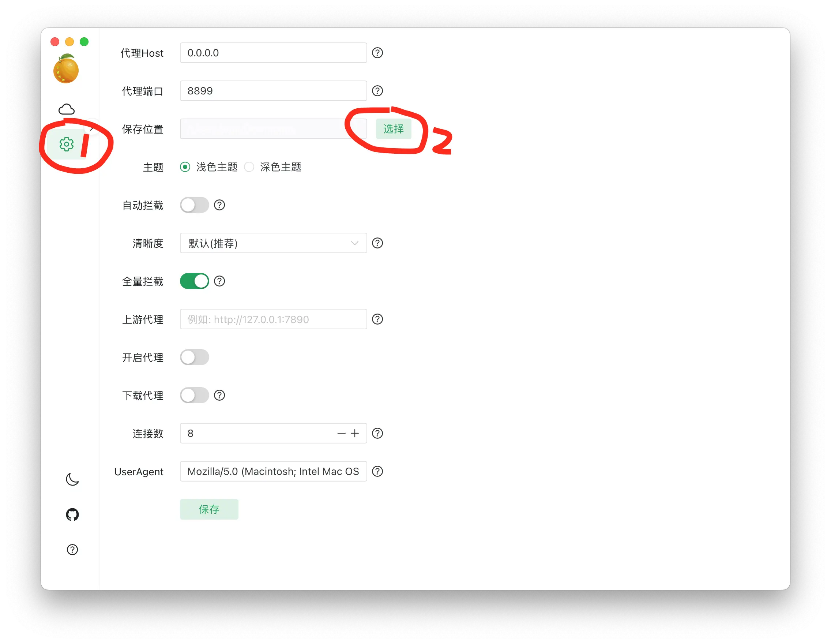Open help via the question mark icon
831x644 pixels.
(72, 549)
